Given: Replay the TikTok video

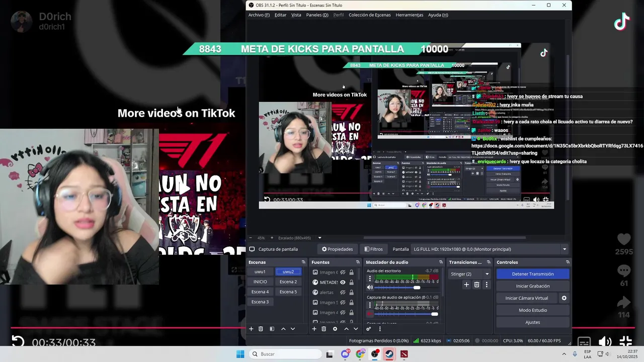Looking at the screenshot, I should 18,342.
